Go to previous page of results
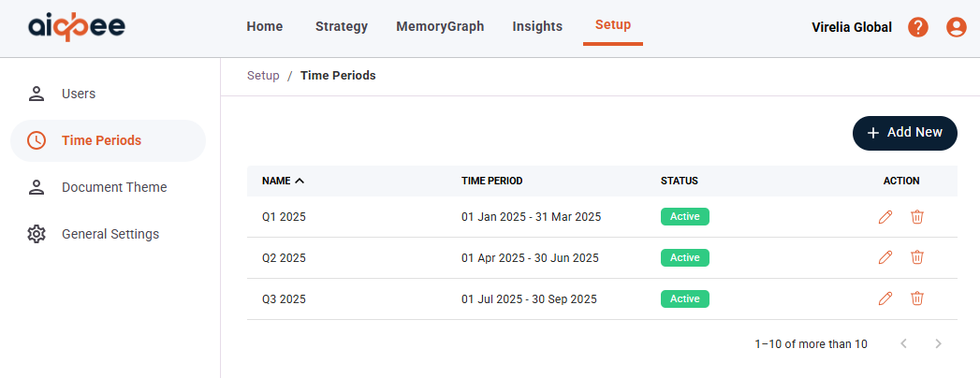This screenshot has height=378, width=980. click(903, 344)
